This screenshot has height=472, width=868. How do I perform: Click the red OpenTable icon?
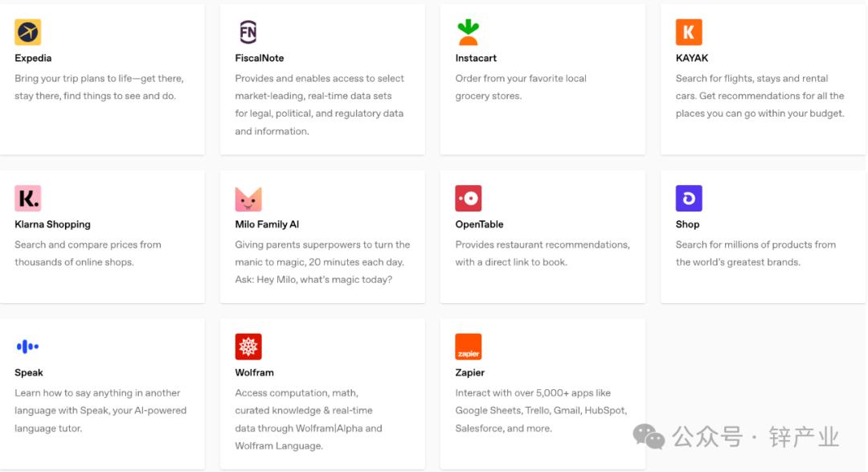click(469, 199)
